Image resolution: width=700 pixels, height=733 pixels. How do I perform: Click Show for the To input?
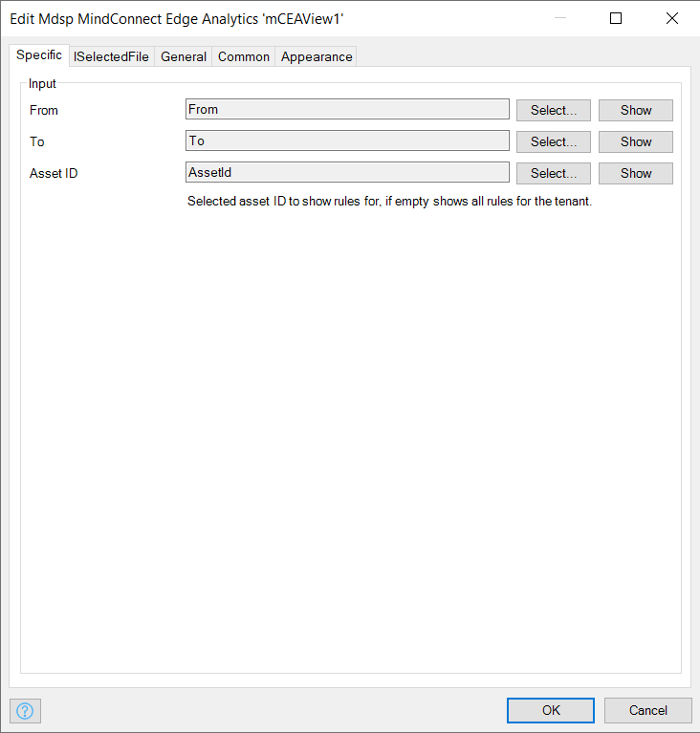tap(636, 141)
